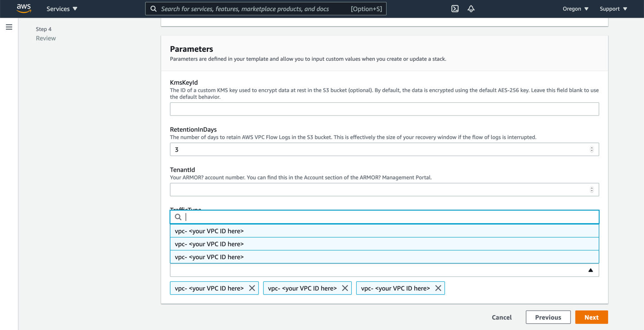Go back with the Previous button
This screenshot has height=330, width=644.
(548, 317)
